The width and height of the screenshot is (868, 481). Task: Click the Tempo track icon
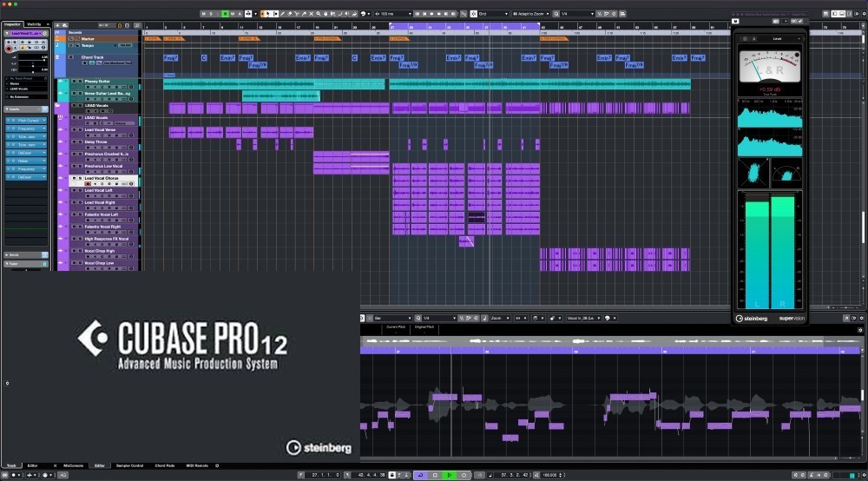point(57,44)
